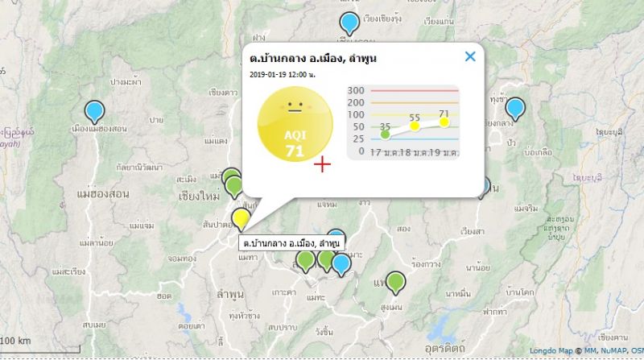Select the blue marker in the Lampang cluster
This screenshot has width=644, height=360.
coord(342,263)
